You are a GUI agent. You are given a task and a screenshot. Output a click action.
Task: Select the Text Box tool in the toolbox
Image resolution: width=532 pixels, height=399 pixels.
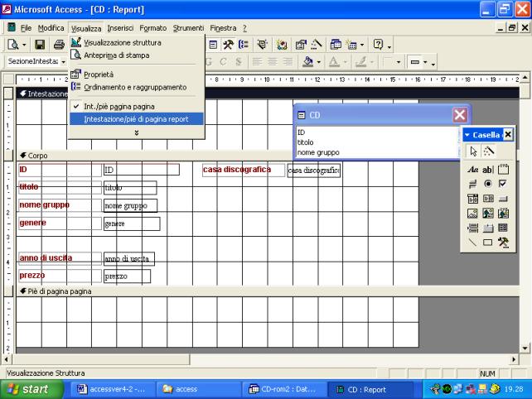[488, 169]
